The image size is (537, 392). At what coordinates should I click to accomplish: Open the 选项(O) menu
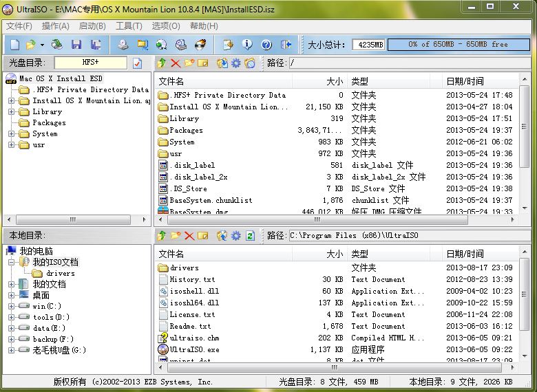point(166,26)
